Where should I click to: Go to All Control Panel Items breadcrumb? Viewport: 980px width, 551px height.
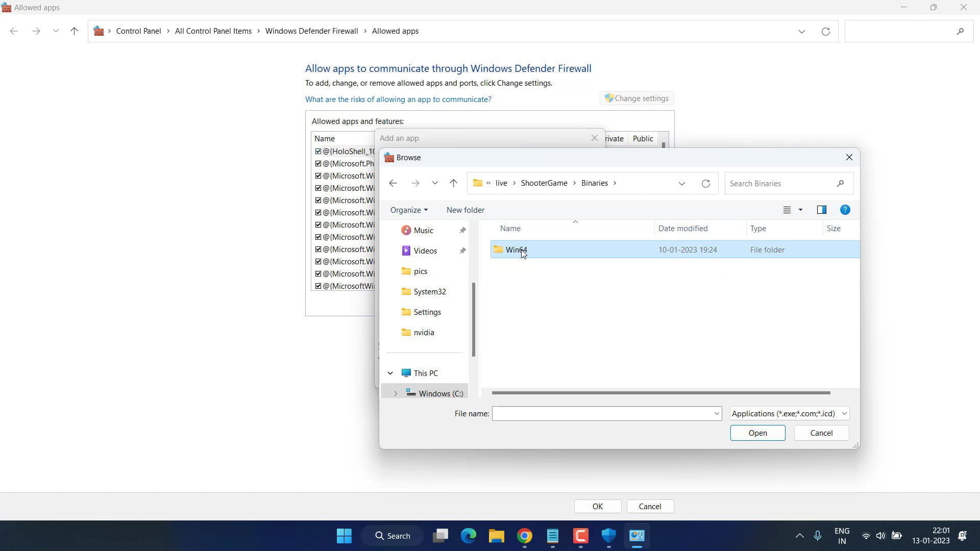click(x=213, y=31)
